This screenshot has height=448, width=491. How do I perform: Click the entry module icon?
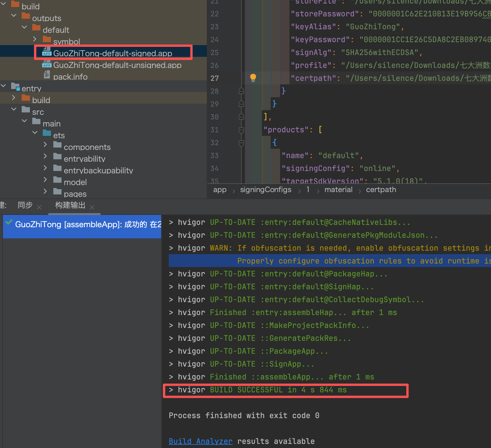(16, 86)
